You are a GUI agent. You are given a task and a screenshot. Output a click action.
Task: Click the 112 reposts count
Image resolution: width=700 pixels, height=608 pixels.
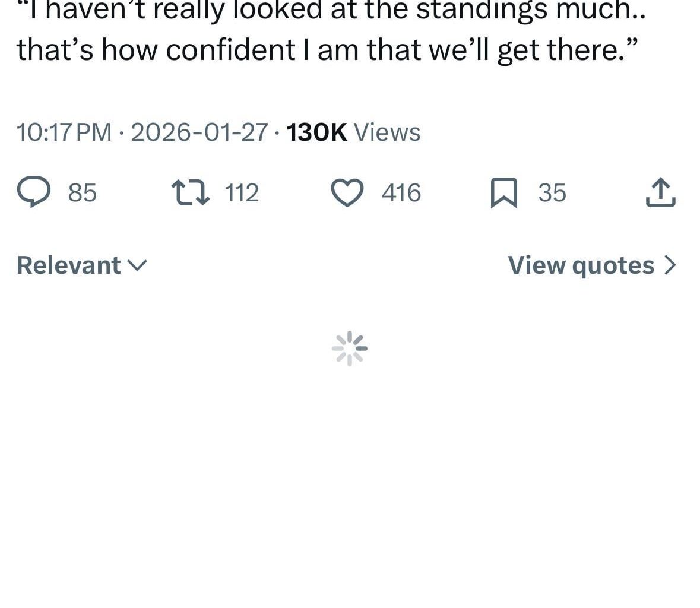[x=242, y=193]
